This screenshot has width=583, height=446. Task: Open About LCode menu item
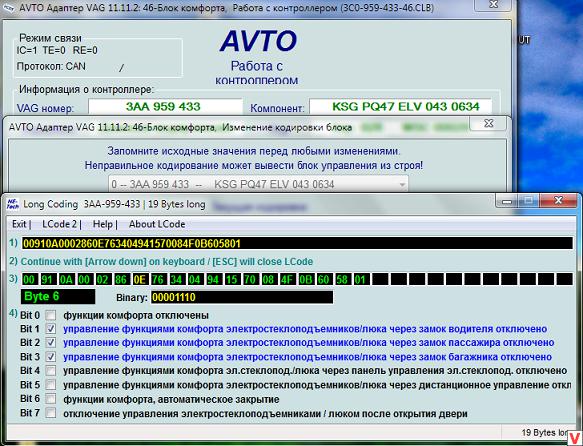coord(157,224)
